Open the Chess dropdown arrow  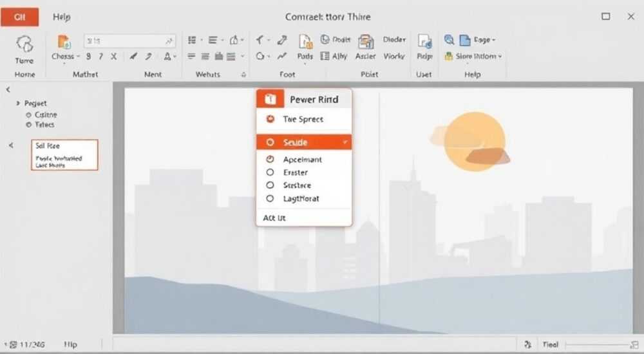click(x=78, y=56)
